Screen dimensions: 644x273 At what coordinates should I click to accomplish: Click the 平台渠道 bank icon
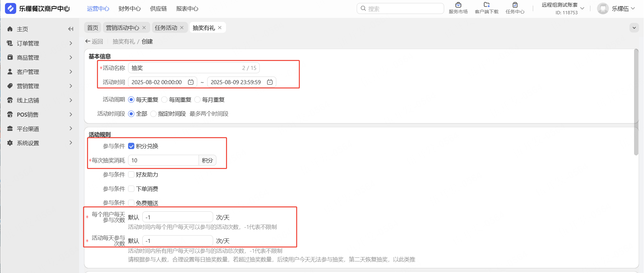click(x=10, y=129)
